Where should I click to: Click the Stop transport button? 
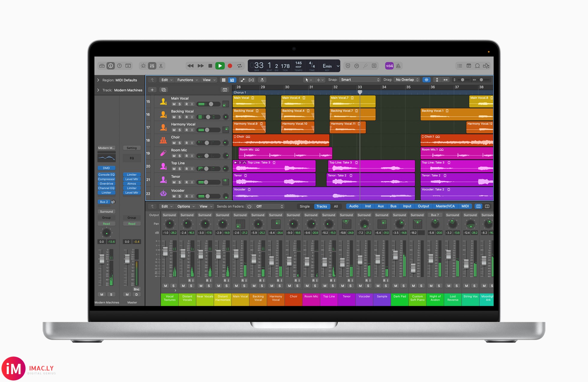pos(210,66)
